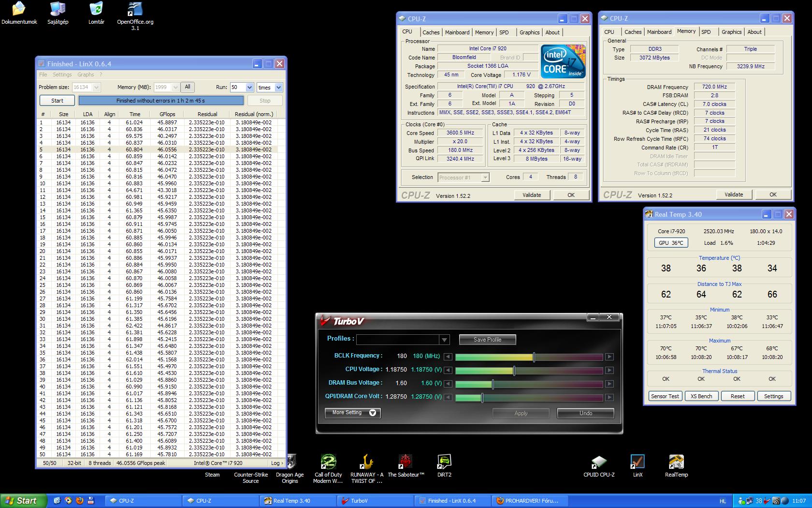The image size is (812, 508).
Task: Click the Windows Start button
Action: [x=23, y=501]
